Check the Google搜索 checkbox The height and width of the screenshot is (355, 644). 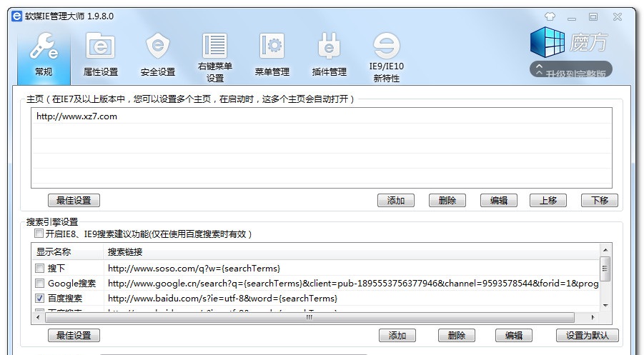pyautogui.click(x=39, y=283)
